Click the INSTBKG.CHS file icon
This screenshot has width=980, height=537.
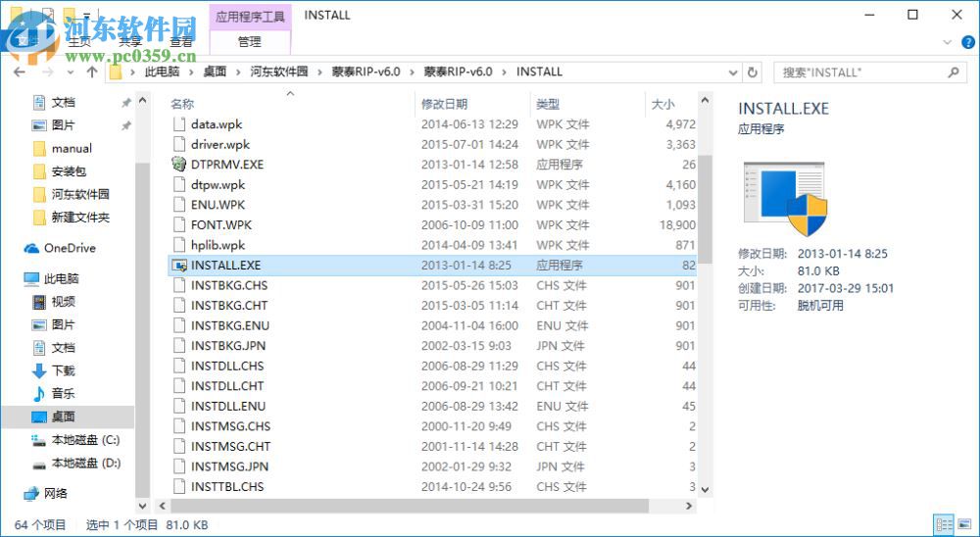pyautogui.click(x=179, y=286)
